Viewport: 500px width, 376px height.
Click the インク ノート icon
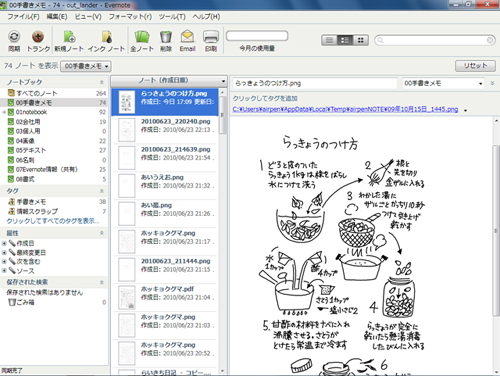pyautogui.click(x=107, y=37)
